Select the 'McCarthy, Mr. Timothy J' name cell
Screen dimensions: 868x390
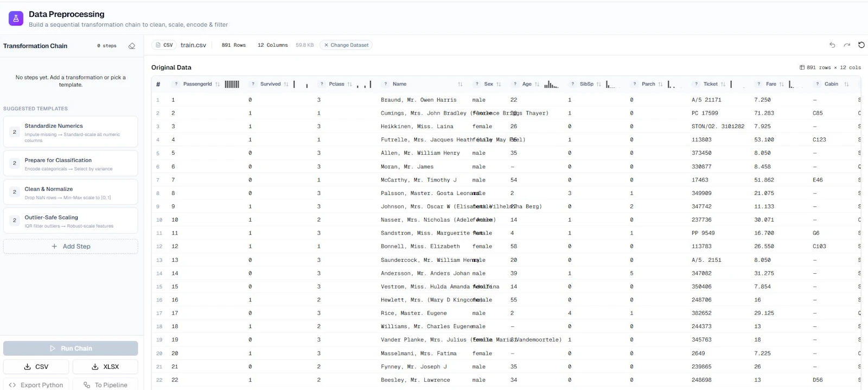point(418,180)
